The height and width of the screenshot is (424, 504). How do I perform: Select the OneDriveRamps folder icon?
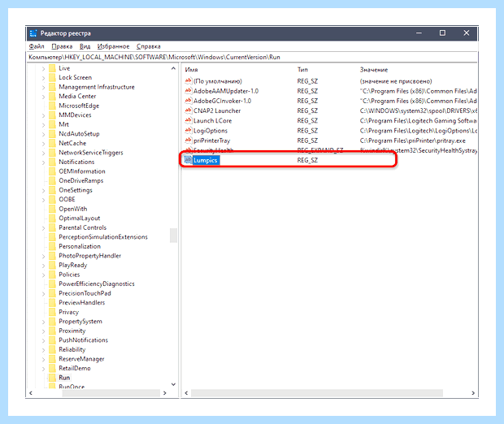click(x=52, y=180)
